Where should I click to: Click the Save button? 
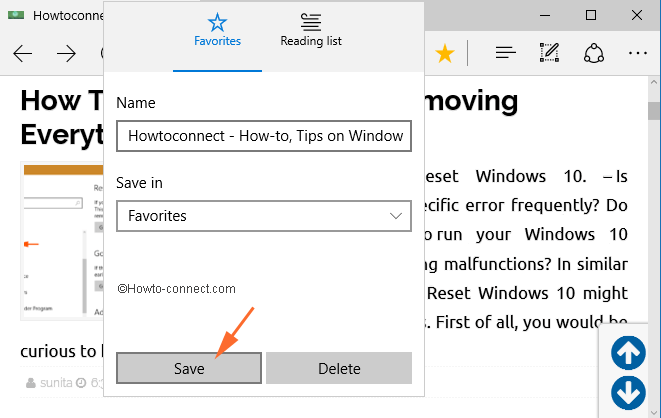[189, 368]
